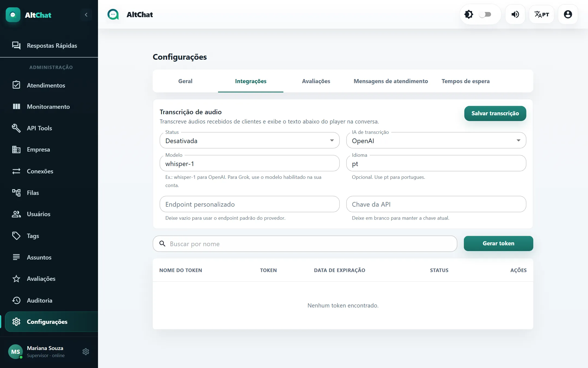The height and width of the screenshot is (368, 588).
Task: Click the DATA DE EXPIRAÇÃO column header
Action: pos(339,270)
